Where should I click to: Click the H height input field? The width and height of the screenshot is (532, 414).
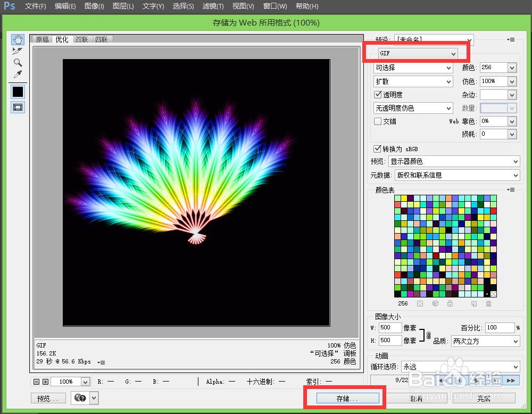coord(390,341)
